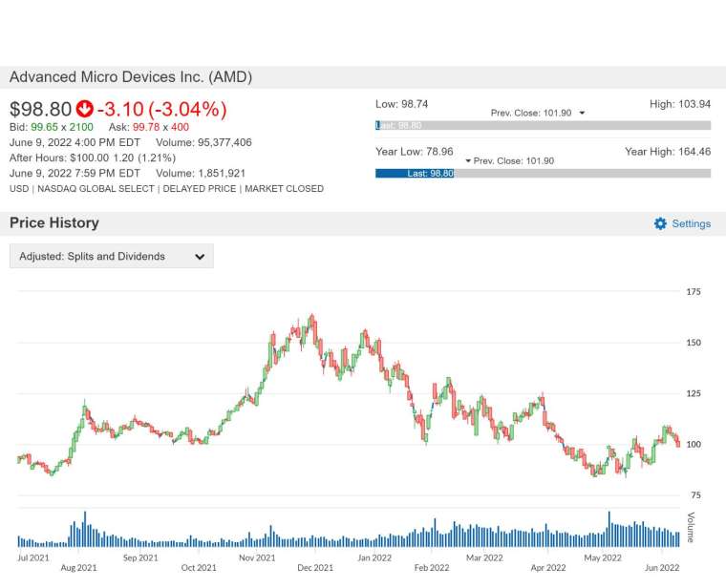Screen dimensions: 726x588
Task: Click the 125 price axis label
Action: [694, 393]
